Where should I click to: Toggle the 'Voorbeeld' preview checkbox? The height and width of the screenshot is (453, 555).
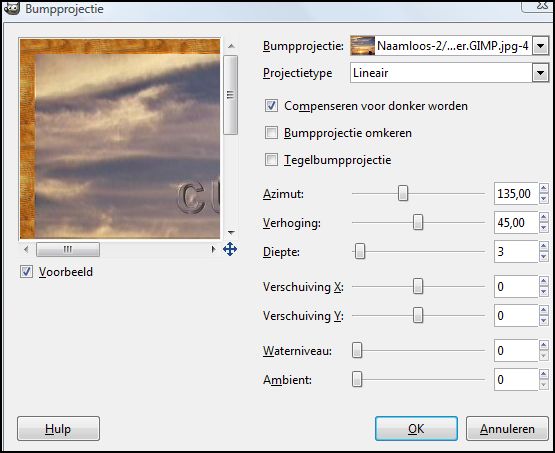[26, 272]
